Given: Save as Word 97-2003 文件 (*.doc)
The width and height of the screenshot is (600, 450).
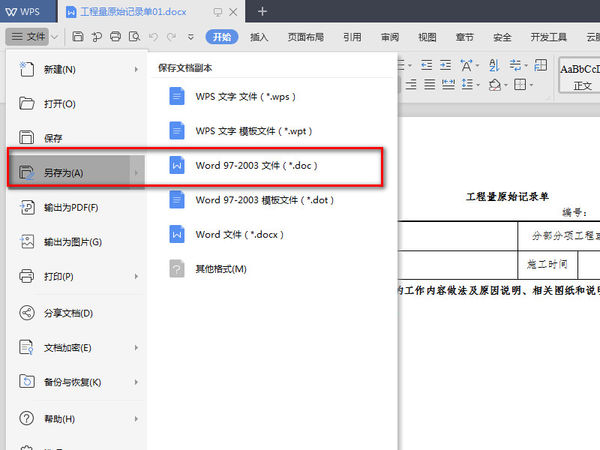Looking at the screenshot, I should [272, 165].
